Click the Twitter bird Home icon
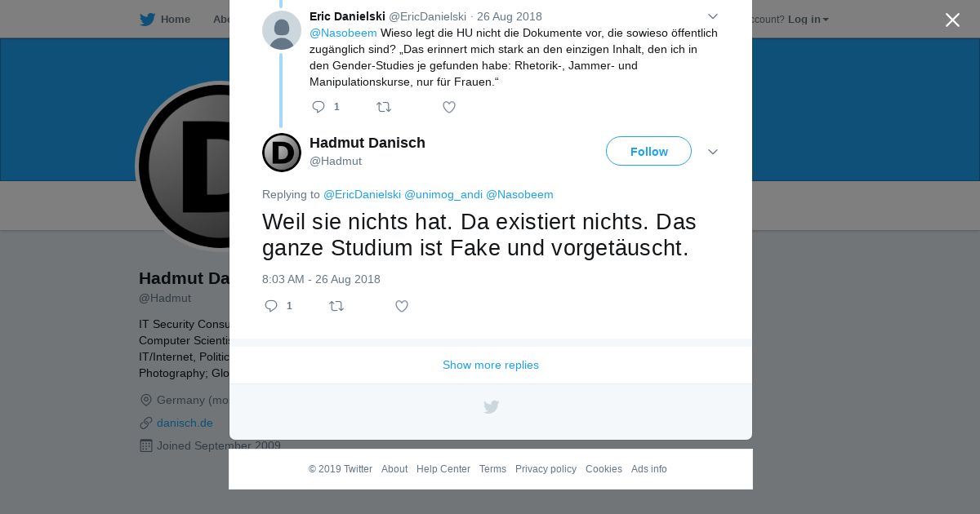The image size is (980, 514). coord(147,20)
